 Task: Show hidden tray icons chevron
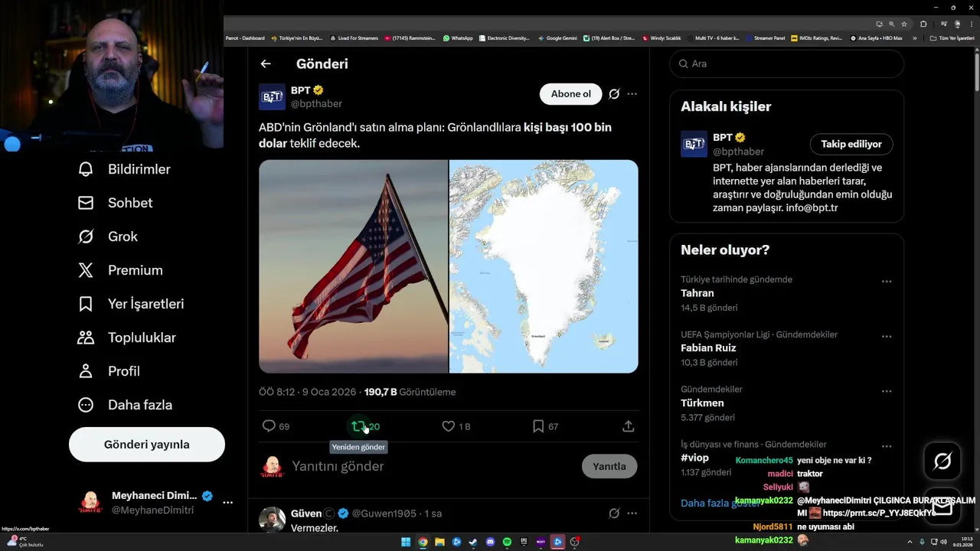click(910, 542)
